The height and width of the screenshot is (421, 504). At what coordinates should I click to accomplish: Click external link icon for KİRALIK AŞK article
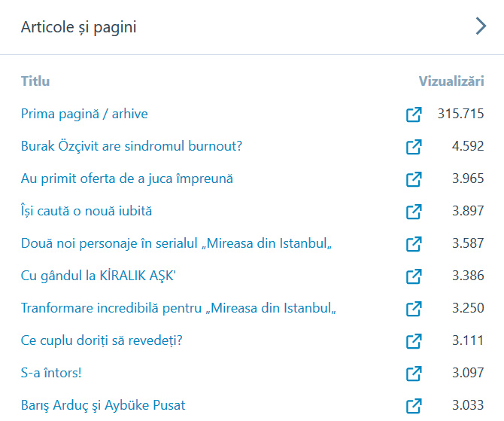click(x=414, y=276)
